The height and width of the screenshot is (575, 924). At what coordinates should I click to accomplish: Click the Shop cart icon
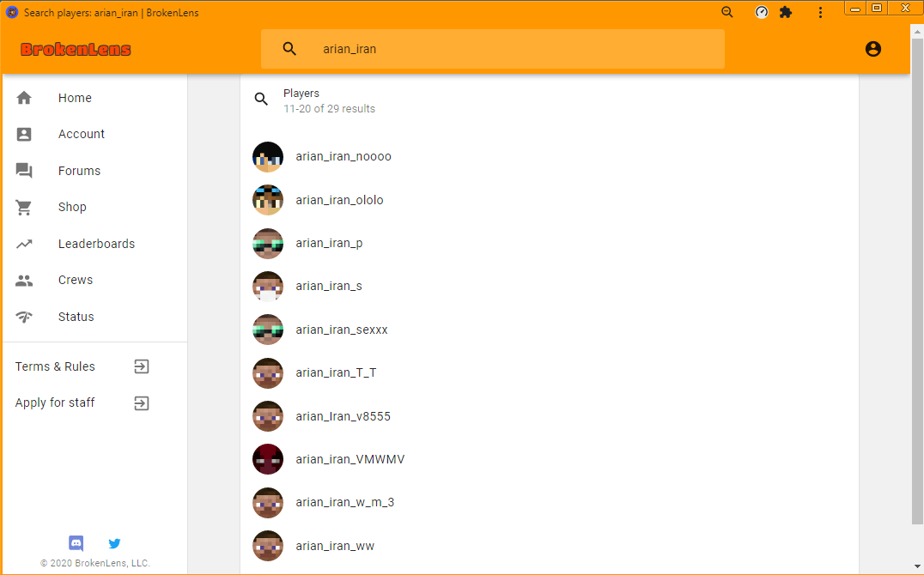point(23,208)
